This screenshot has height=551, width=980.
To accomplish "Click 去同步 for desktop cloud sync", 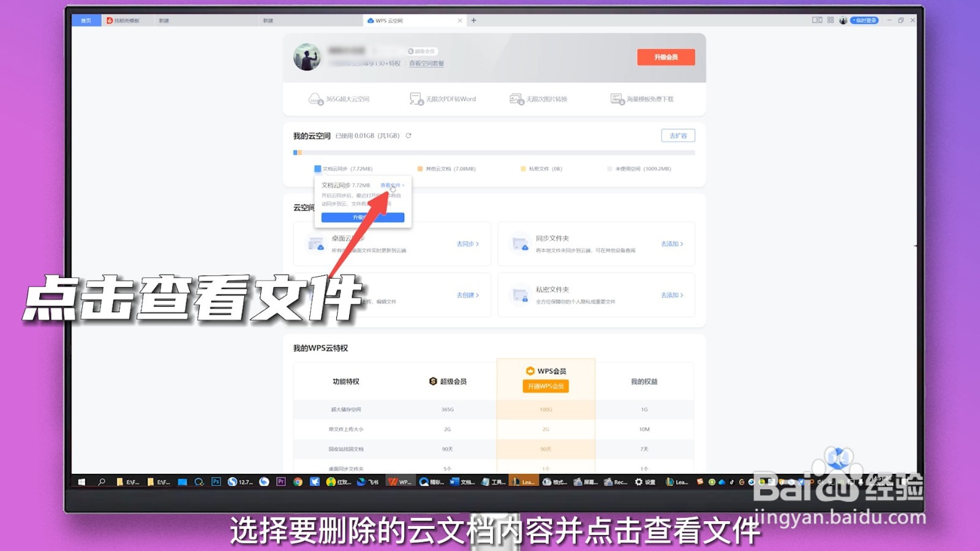I will pos(467,244).
